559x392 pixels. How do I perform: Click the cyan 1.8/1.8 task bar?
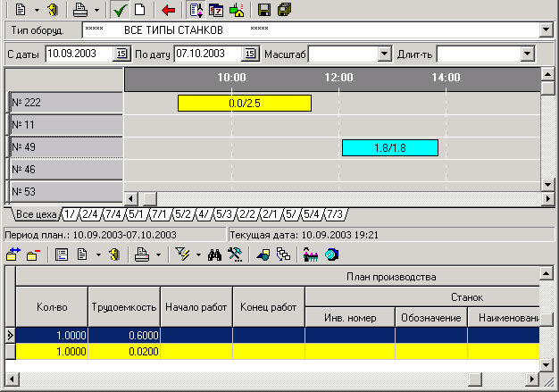[389, 147]
